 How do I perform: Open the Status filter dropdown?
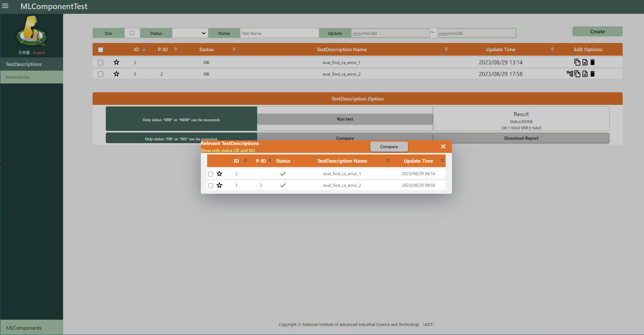pos(190,33)
